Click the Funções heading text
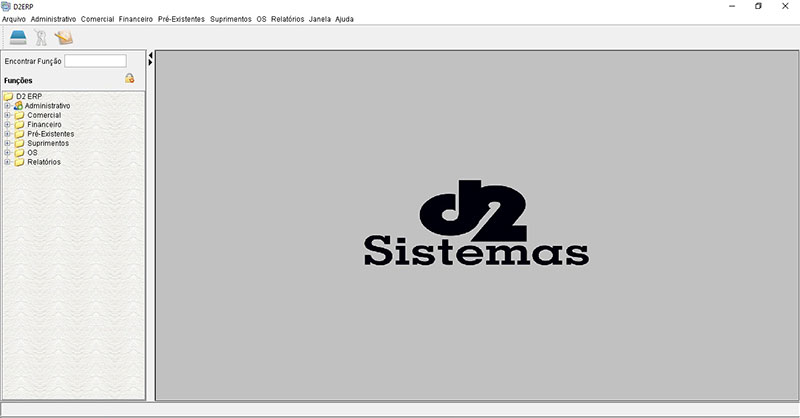This screenshot has width=800, height=418. [18, 81]
